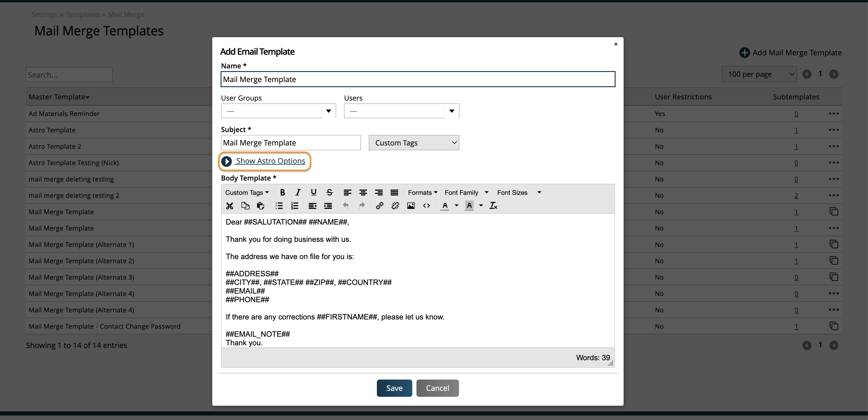Screen dimensions: 868x420
Task: Close dialog with X button
Action: coord(616,44)
